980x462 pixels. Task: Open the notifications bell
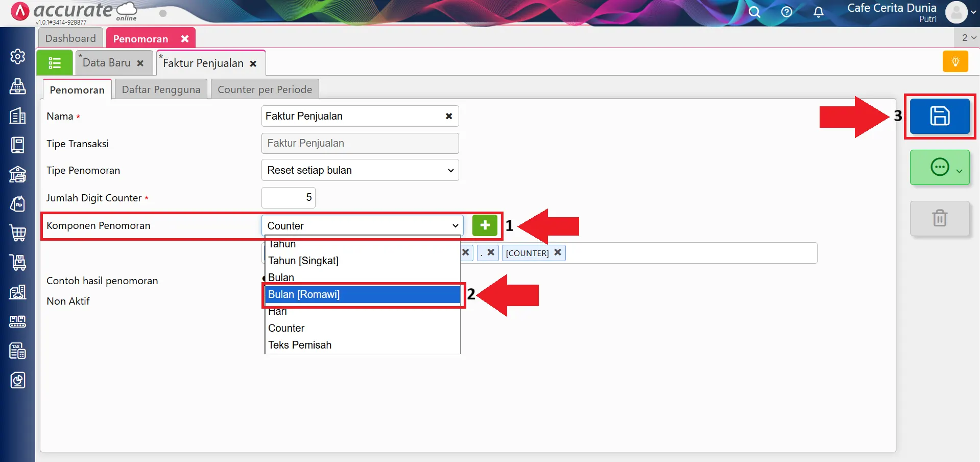(x=818, y=12)
